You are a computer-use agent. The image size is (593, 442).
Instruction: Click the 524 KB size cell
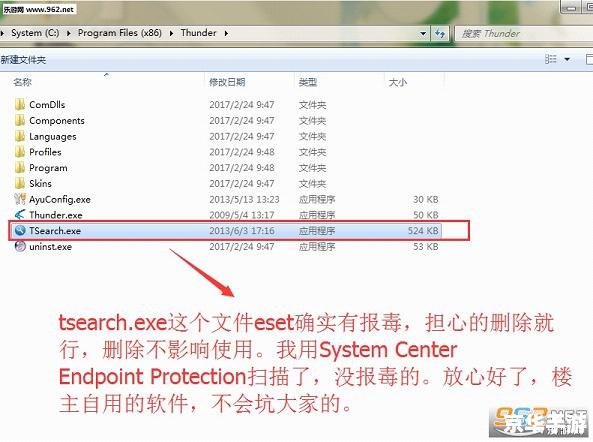[x=423, y=231]
